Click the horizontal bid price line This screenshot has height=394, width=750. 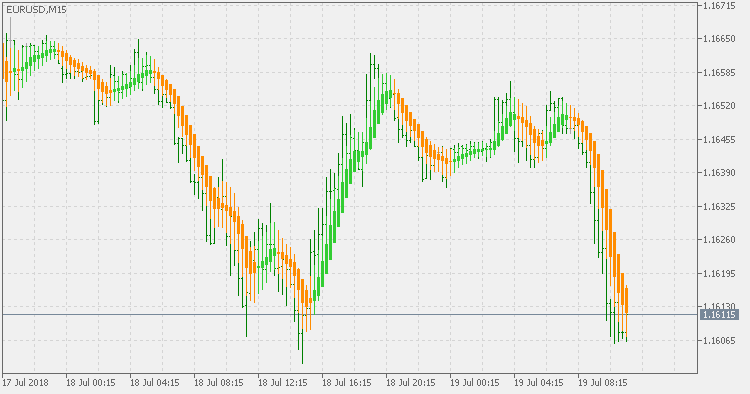tap(350, 315)
